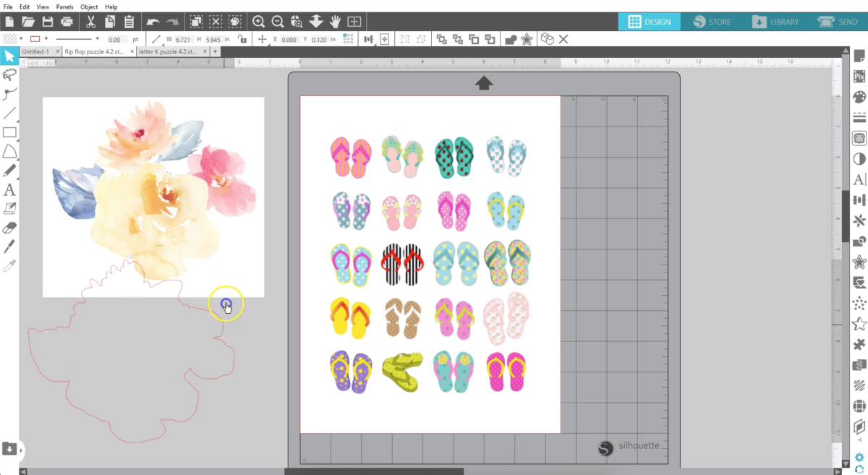Open the STORE
The image size is (868, 475).
click(712, 22)
